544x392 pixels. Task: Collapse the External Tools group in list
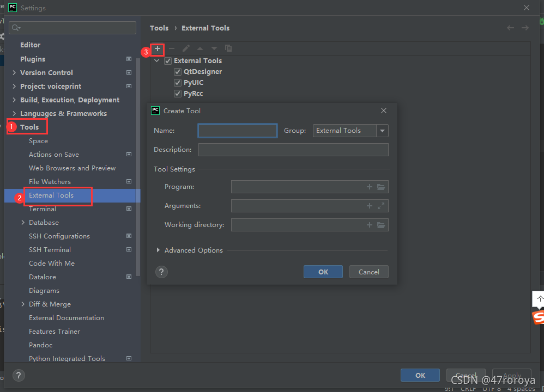(x=157, y=60)
